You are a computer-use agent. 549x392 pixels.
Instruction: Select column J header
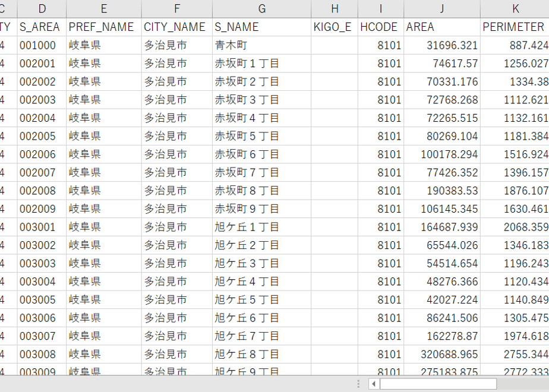[x=442, y=9]
